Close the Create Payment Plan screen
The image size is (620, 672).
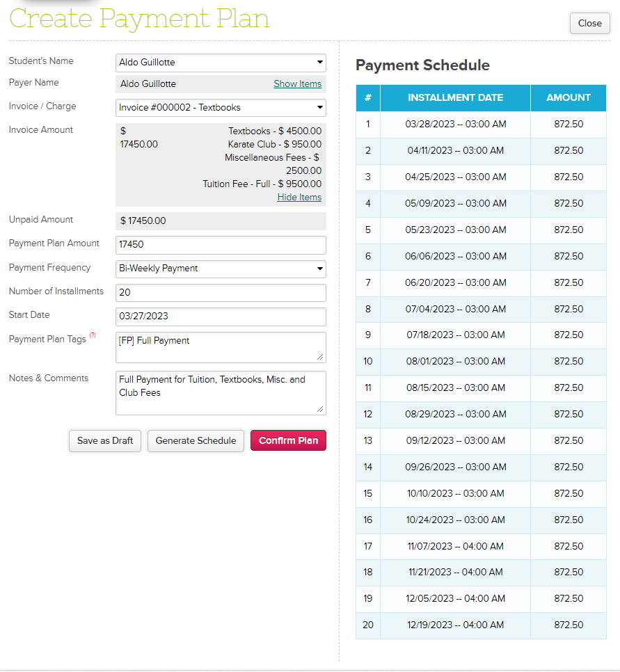[589, 23]
